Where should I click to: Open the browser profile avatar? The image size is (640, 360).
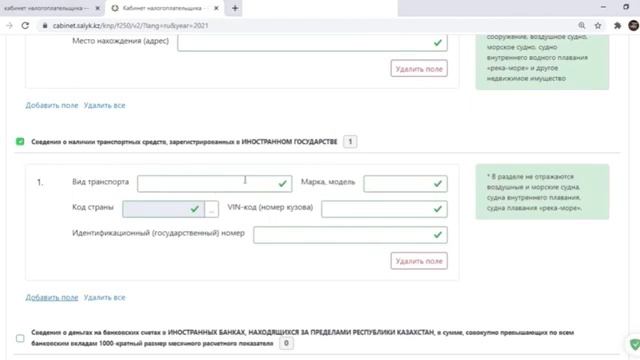[x=633, y=25]
